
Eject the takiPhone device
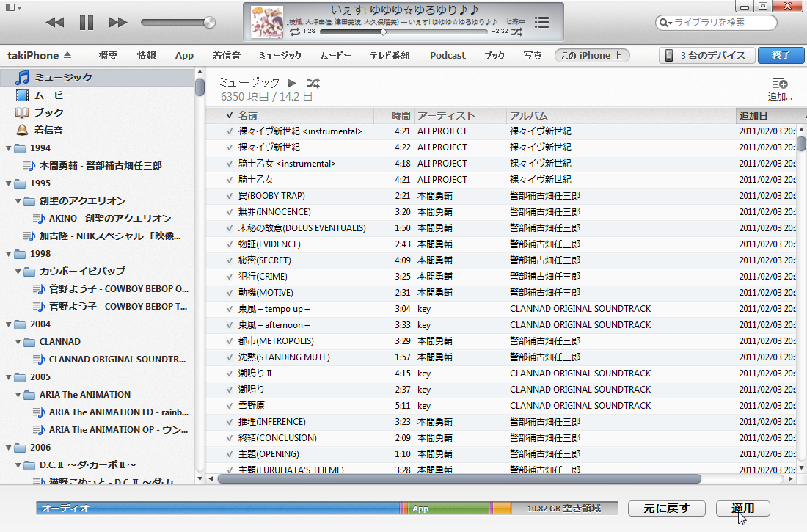tap(67, 55)
